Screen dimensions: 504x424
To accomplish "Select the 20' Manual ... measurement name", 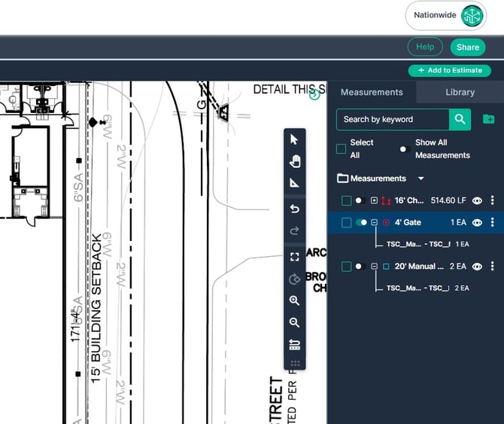I will coord(419,267).
